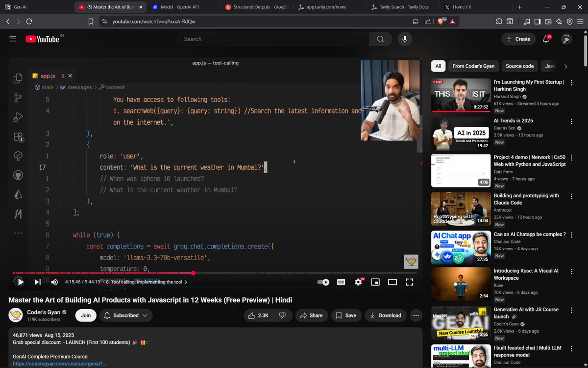
Task: Open the codersgyan.com course link
Action: (x=59, y=364)
